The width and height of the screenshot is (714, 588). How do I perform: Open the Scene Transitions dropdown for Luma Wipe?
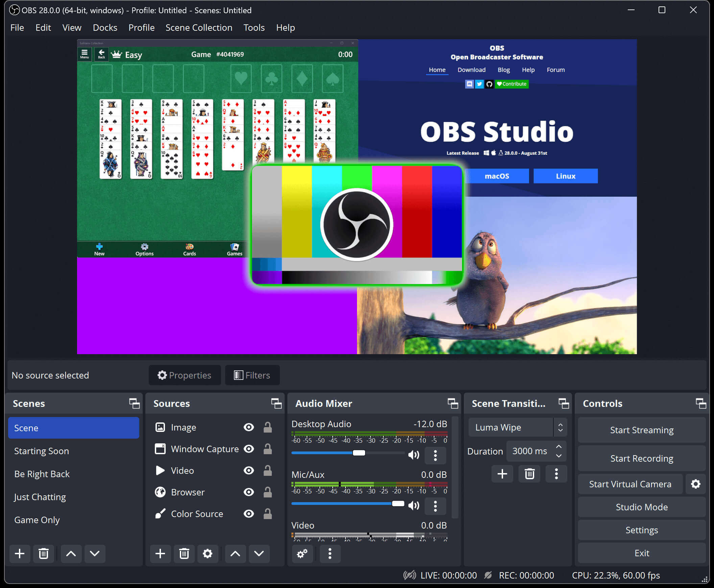click(x=560, y=427)
